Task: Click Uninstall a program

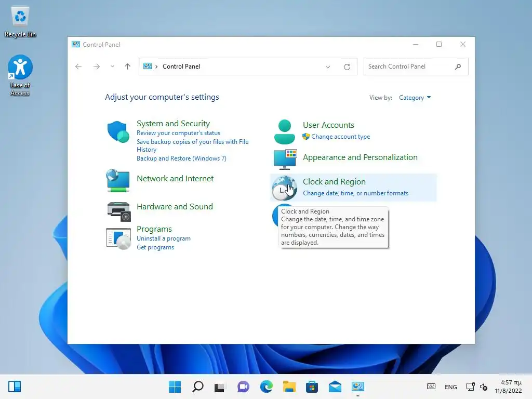Action: click(x=164, y=238)
